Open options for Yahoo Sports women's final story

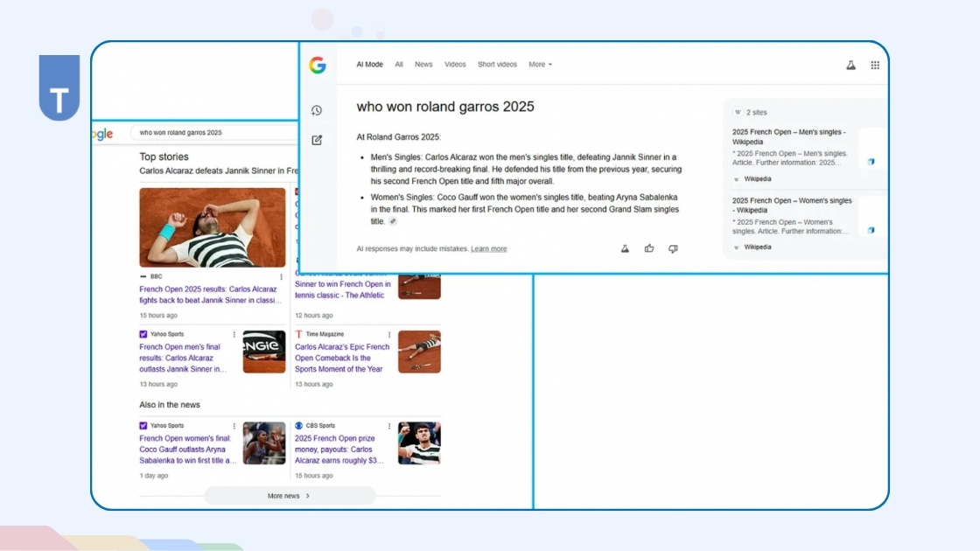pyautogui.click(x=234, y=426)
